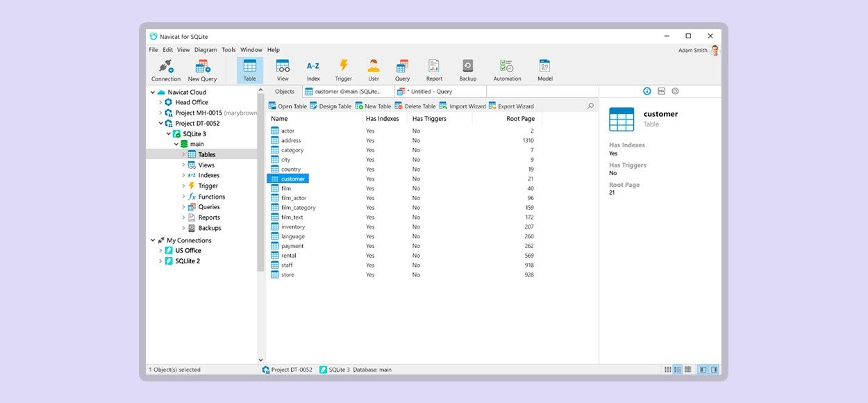Collapse the SQLite 3 connection node

pos(169,133)
